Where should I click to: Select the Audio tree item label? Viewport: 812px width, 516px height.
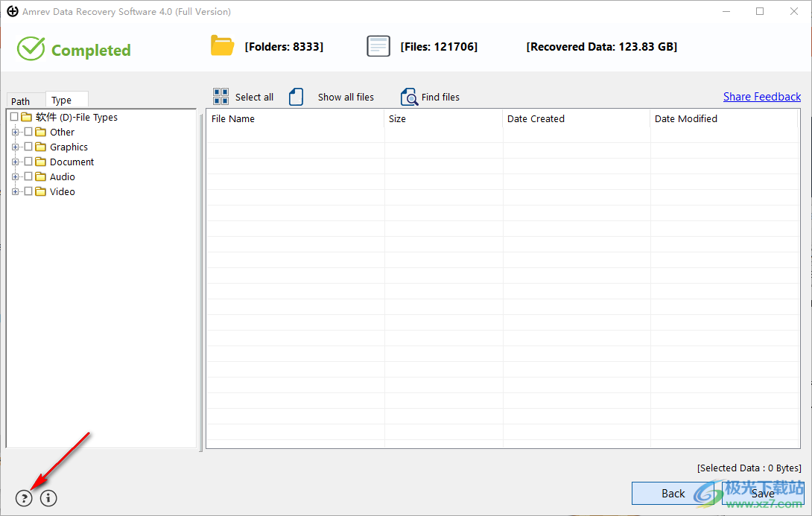62,176
